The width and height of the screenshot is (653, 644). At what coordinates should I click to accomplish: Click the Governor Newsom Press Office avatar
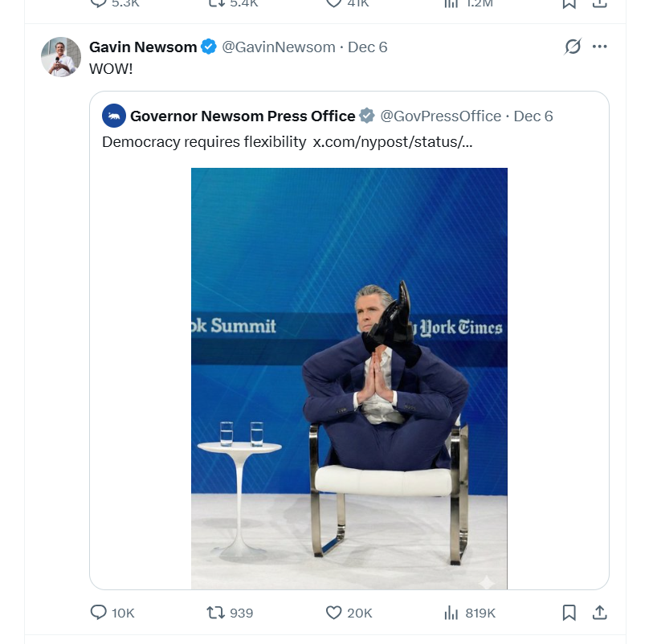pos(114,116)
